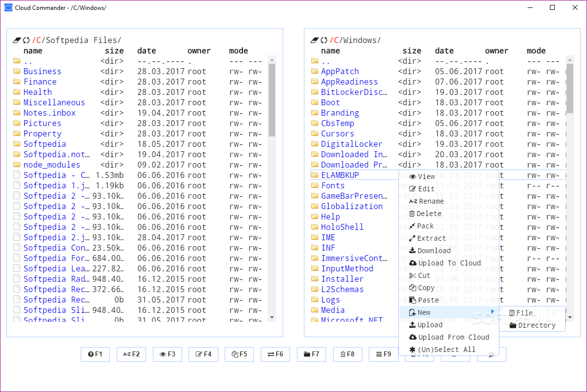The height and width of the screenshot is (392, 587).
Task: Click the right panel refresh icon
Action: [x=324, y=40]
